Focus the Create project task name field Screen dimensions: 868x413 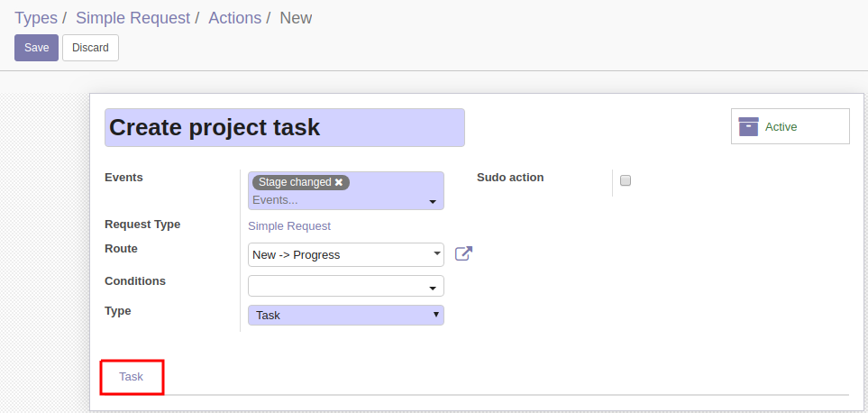point(285,127)
